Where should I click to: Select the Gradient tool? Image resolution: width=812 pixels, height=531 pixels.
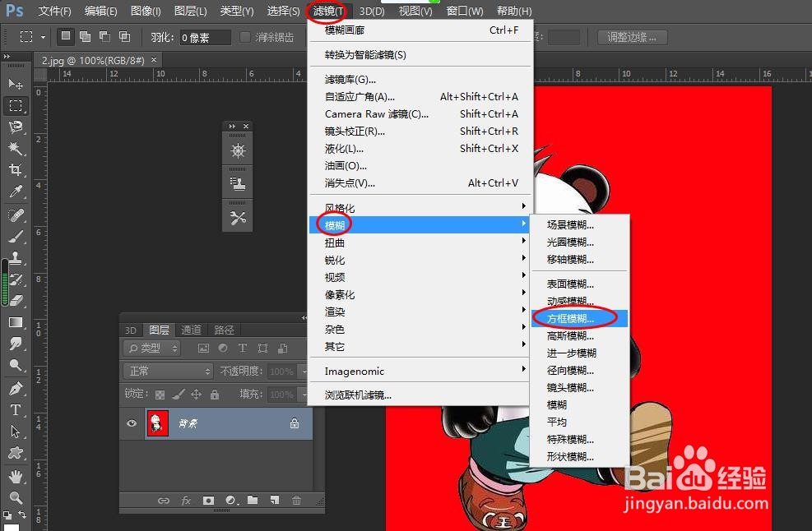pyautogui.click(x=16, y=322)
